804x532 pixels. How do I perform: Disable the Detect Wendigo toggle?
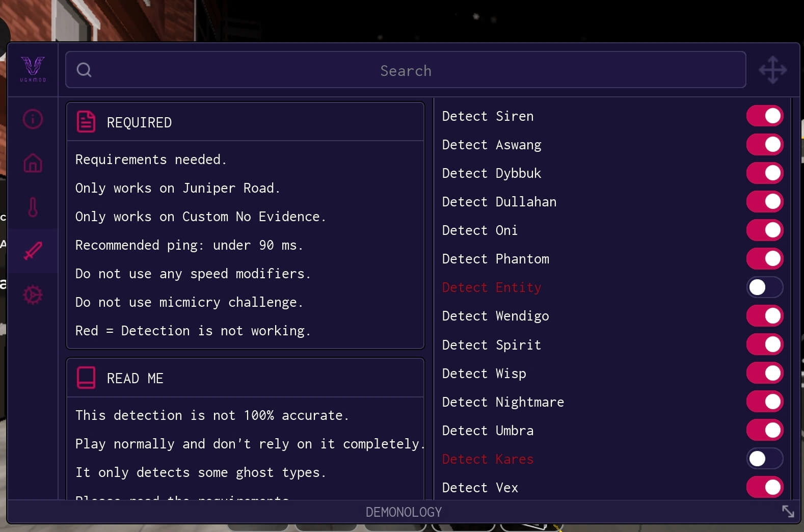pos(765,315)
